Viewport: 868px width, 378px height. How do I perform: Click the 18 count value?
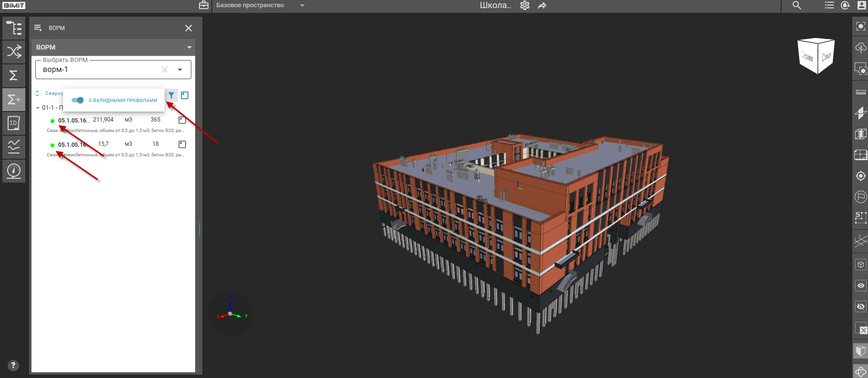coord(156,144)
